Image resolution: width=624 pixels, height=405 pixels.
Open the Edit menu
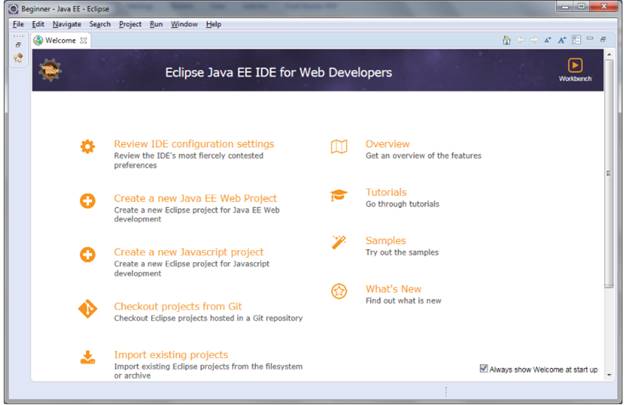click(x=38, y=24)
